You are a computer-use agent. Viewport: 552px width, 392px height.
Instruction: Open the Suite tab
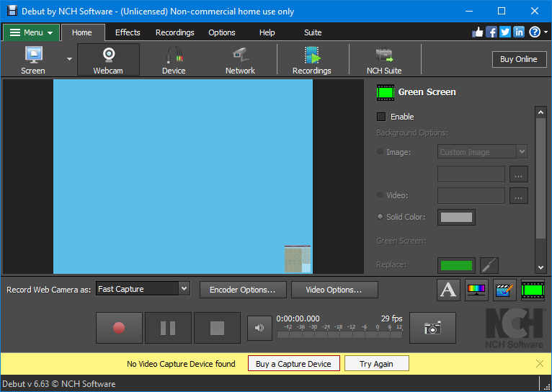click(313, 32)
